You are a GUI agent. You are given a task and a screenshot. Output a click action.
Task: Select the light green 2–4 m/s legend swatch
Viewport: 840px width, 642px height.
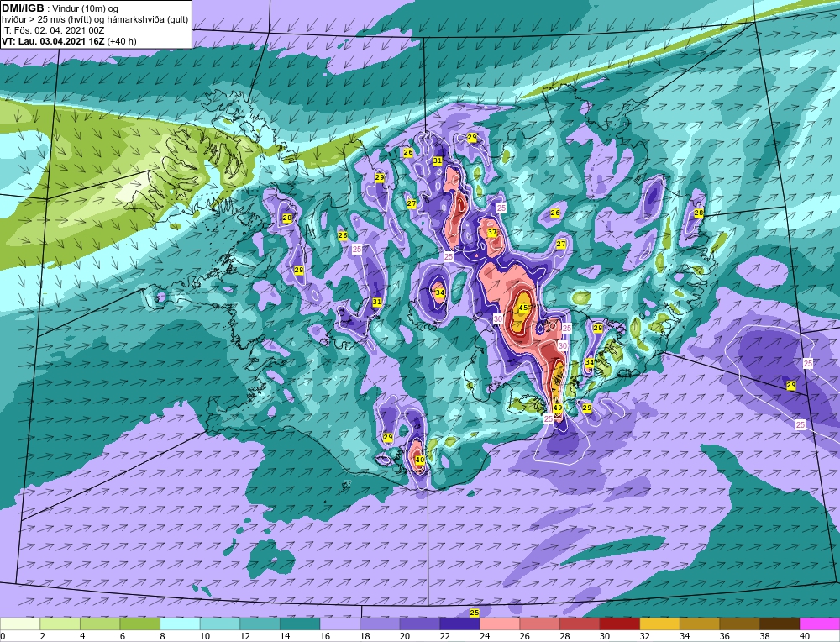[60, 624]
